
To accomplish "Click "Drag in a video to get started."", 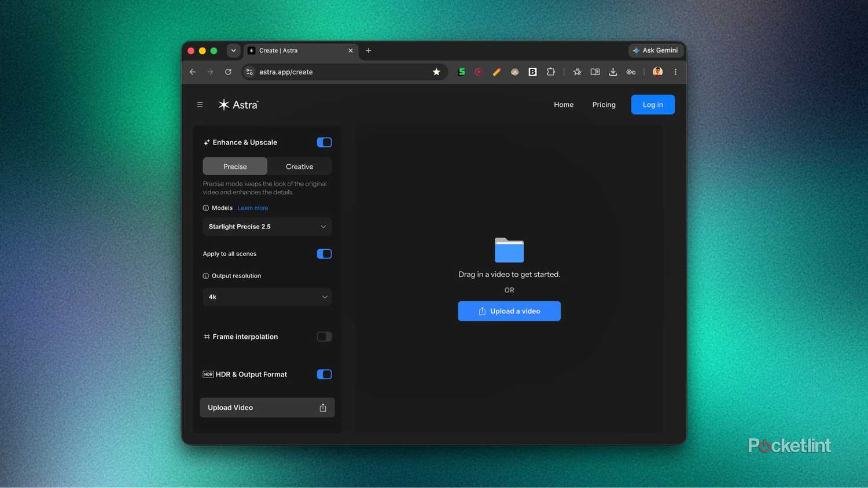I will pyautogui.click(x=509, y=274).
